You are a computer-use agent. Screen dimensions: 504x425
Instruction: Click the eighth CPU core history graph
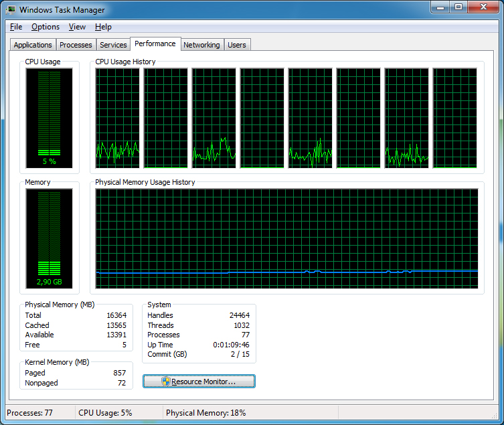455,118
